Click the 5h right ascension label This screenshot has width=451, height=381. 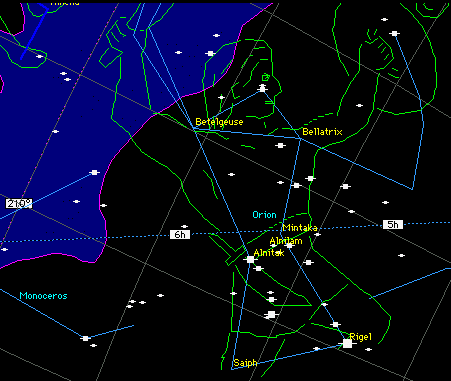point(393,225)
